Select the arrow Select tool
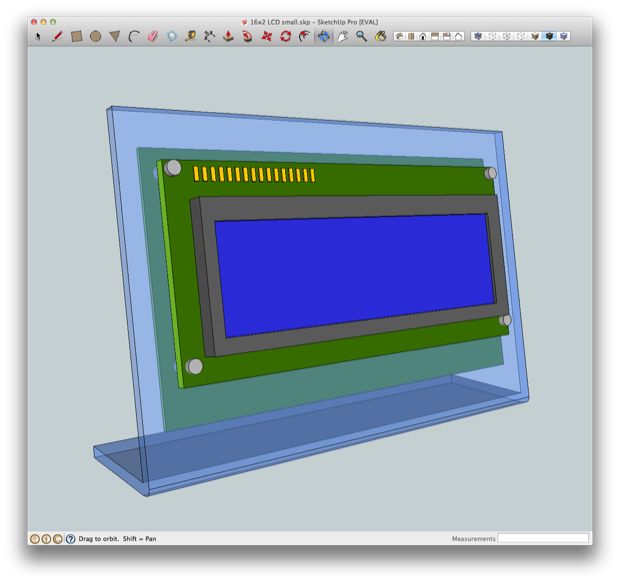The height and width of the screenshot is (583, 620). click(x=38, y=36)
